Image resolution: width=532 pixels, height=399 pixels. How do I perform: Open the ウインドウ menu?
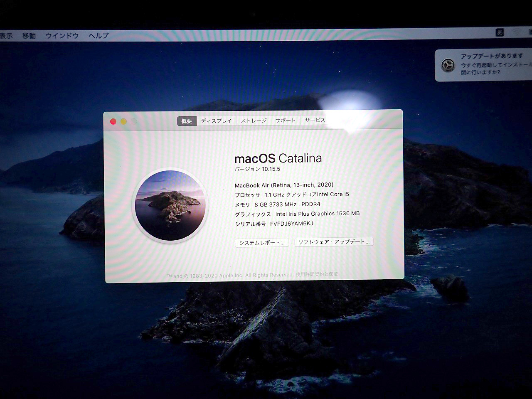(x=62, y=36)
